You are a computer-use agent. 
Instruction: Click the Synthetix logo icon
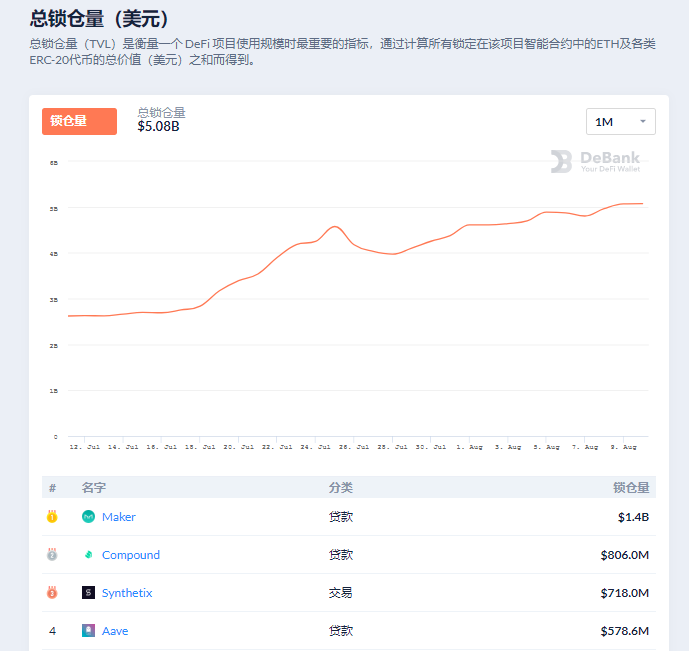tap(88, 593)
